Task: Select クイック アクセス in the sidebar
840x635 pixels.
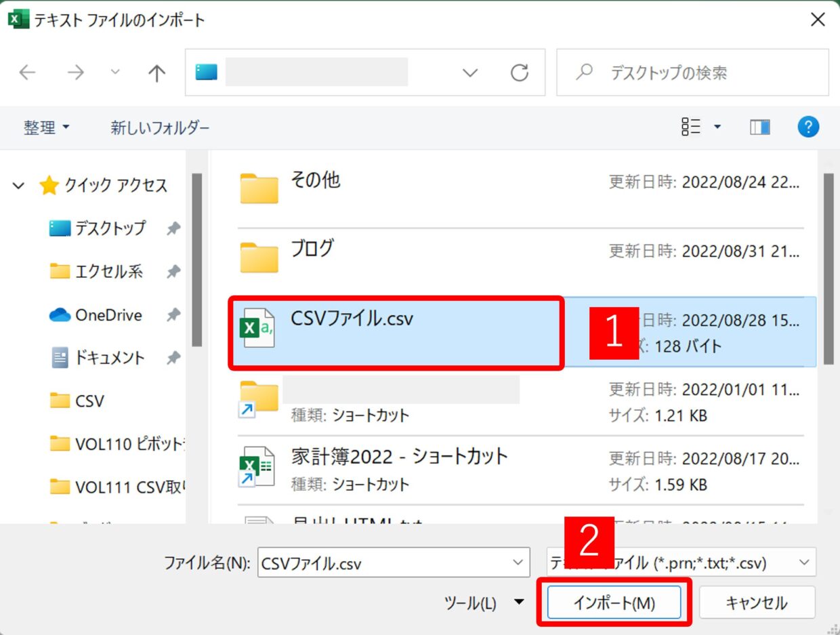Action: coord(116,186)
